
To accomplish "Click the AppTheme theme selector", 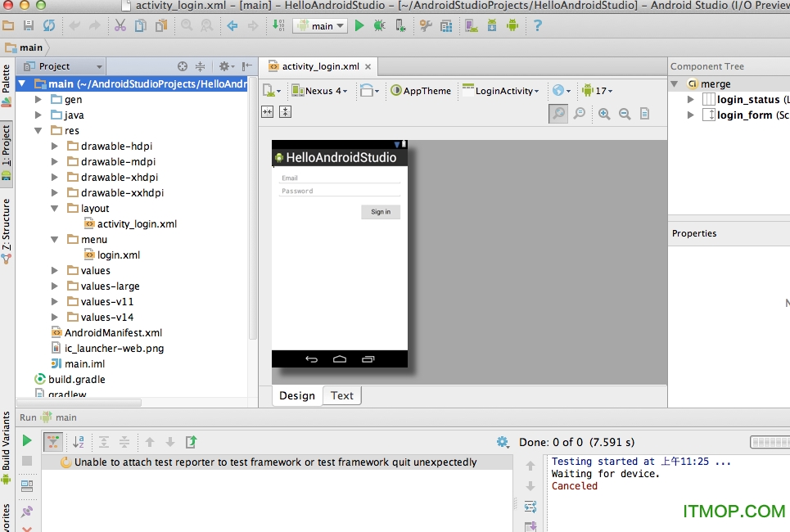I will tap(421, 90).
